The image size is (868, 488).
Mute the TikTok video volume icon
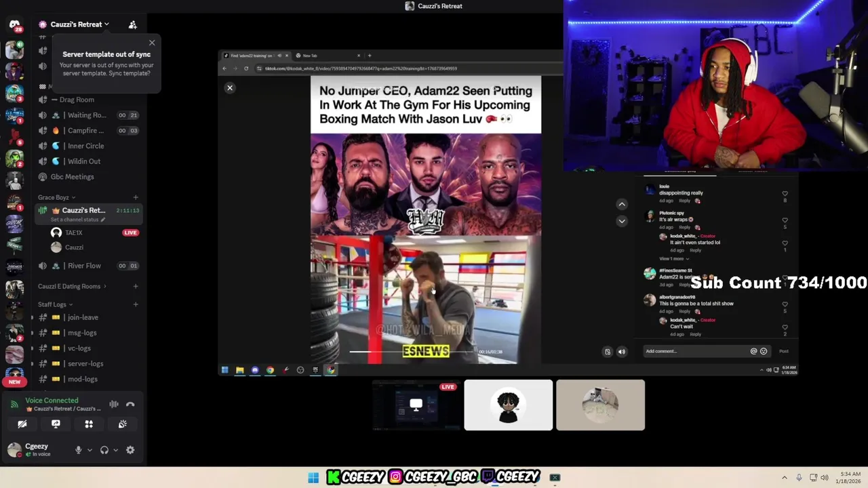[621, 352]
